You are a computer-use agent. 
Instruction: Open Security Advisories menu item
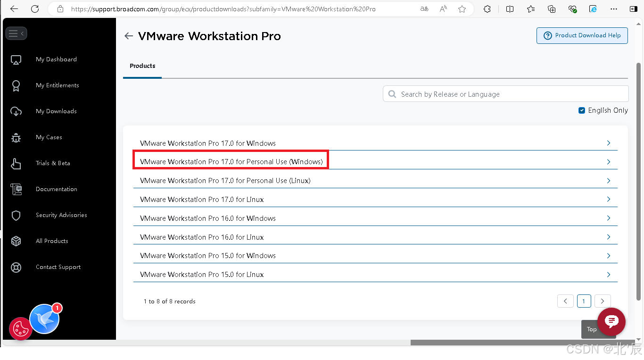(x=61, y=215)
